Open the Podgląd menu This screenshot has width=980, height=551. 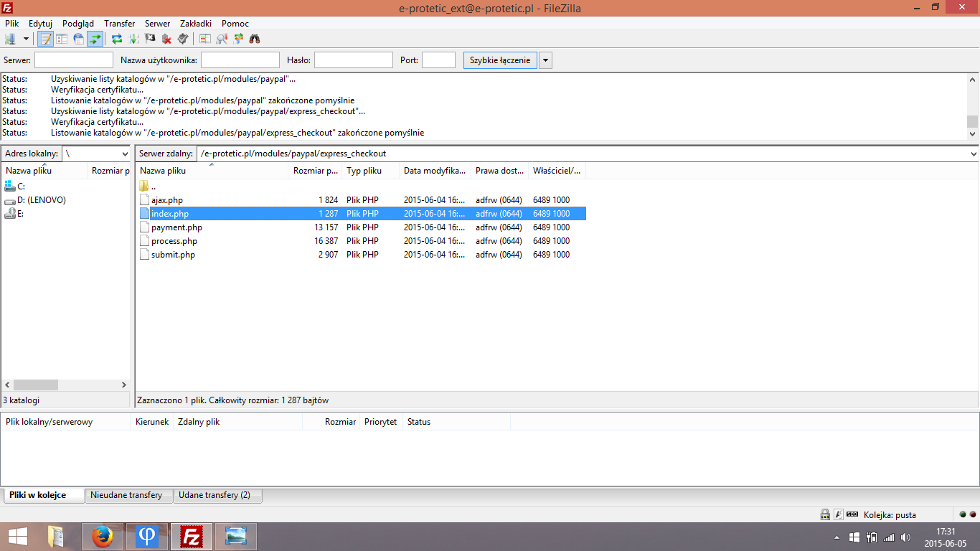(x=78, y=24)
